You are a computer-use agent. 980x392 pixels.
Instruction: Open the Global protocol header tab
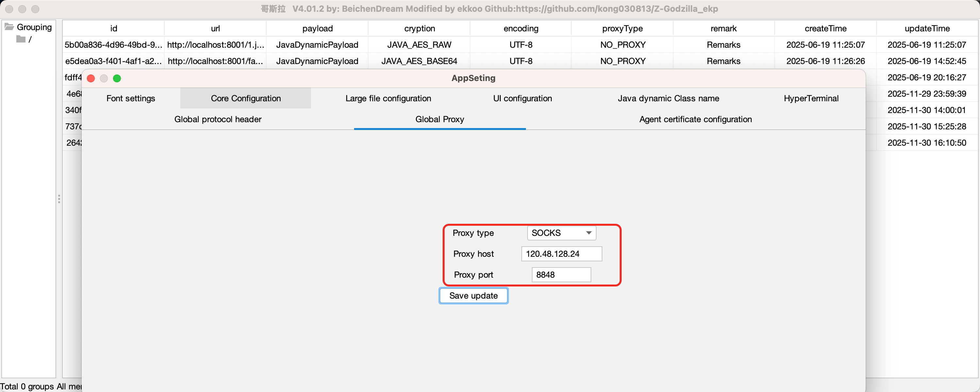218,120
